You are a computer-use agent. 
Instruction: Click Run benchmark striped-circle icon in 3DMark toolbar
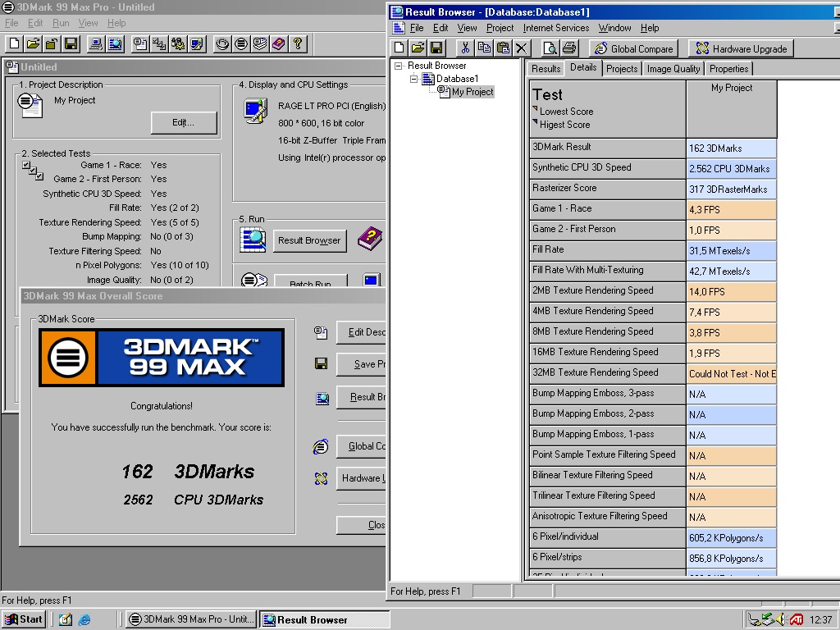(x=241, y=44)
